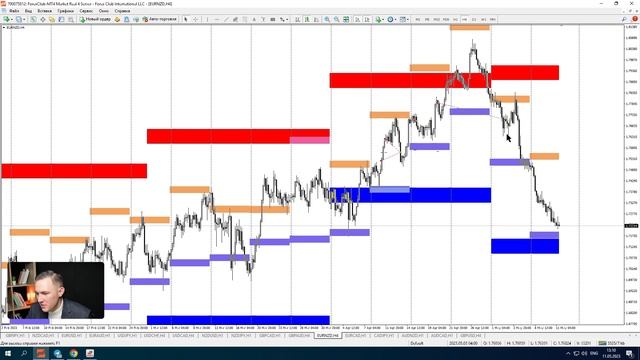Expand the New Chart dropdown arrow
This screenshot has height=360, width=640.
click(12, 19)
